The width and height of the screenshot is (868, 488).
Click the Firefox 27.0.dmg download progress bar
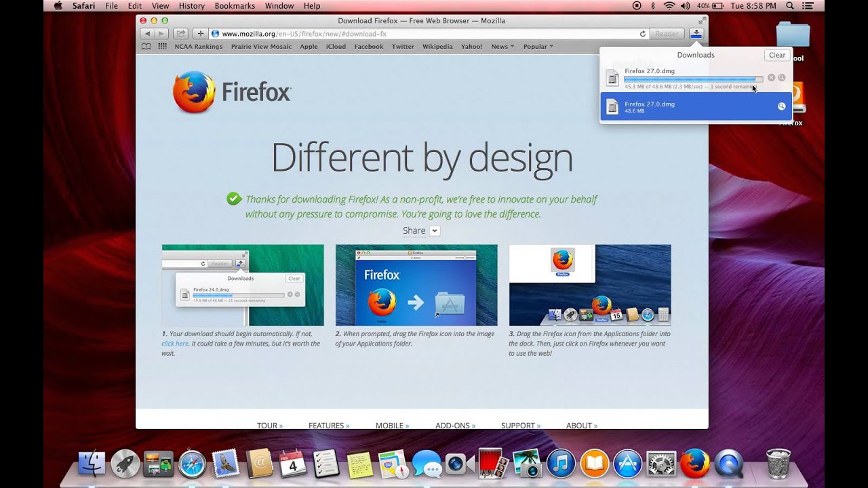693,79
